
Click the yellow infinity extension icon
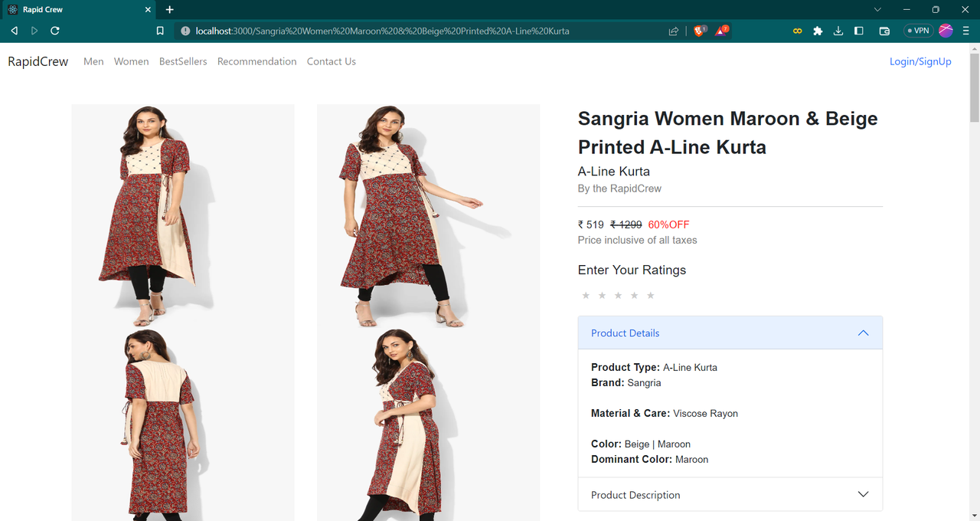coord(797,31)
